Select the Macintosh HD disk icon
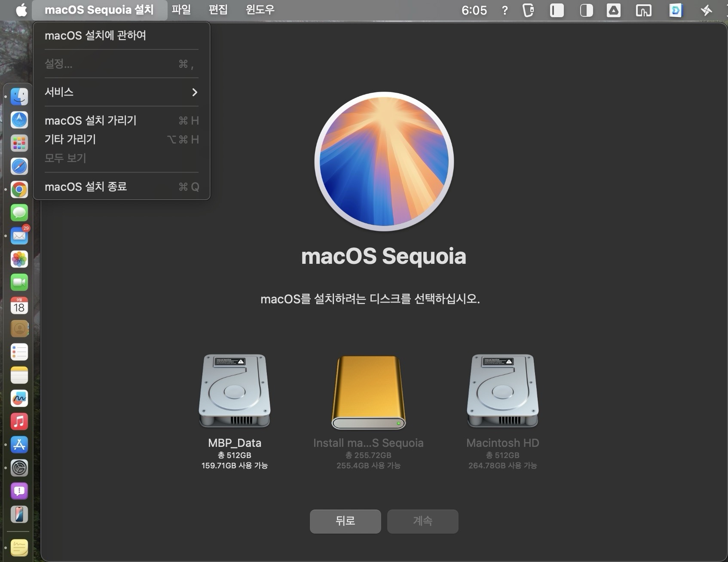The width and height of the screenshot is (728, 562). point(503,391)
